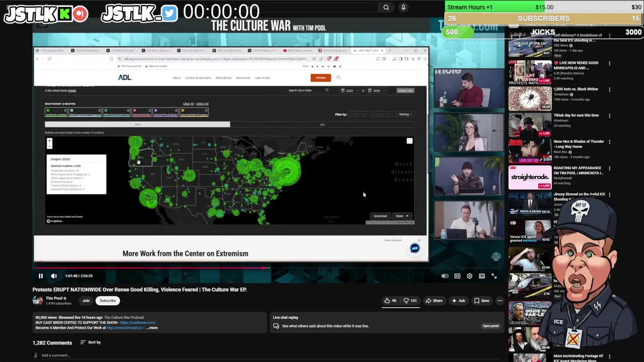Enter fullscreen from the player controls

coord(494,276)
